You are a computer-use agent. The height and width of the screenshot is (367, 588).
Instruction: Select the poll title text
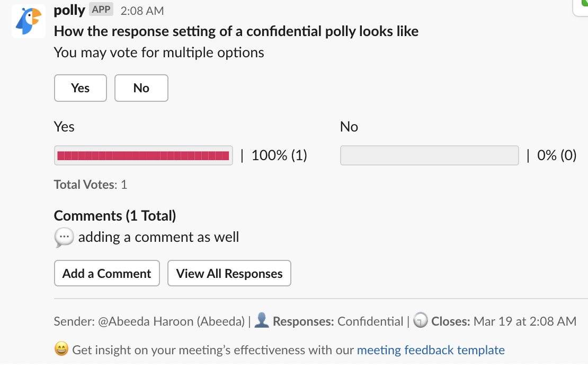pyautogui.click(x=236, y=31)
